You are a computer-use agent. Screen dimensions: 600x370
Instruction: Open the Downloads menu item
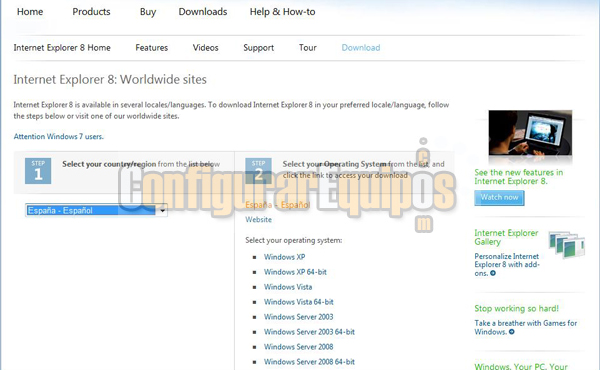[203, 12]
